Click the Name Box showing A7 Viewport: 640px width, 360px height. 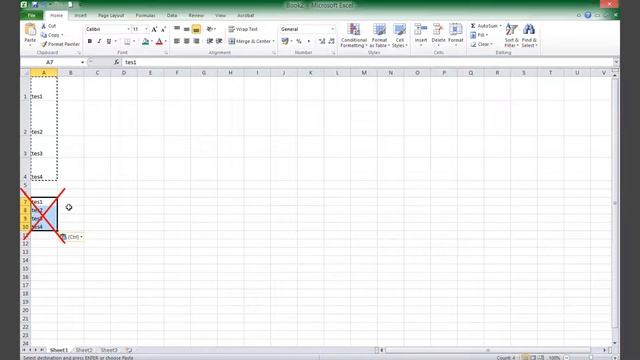(x=50, y=62)
